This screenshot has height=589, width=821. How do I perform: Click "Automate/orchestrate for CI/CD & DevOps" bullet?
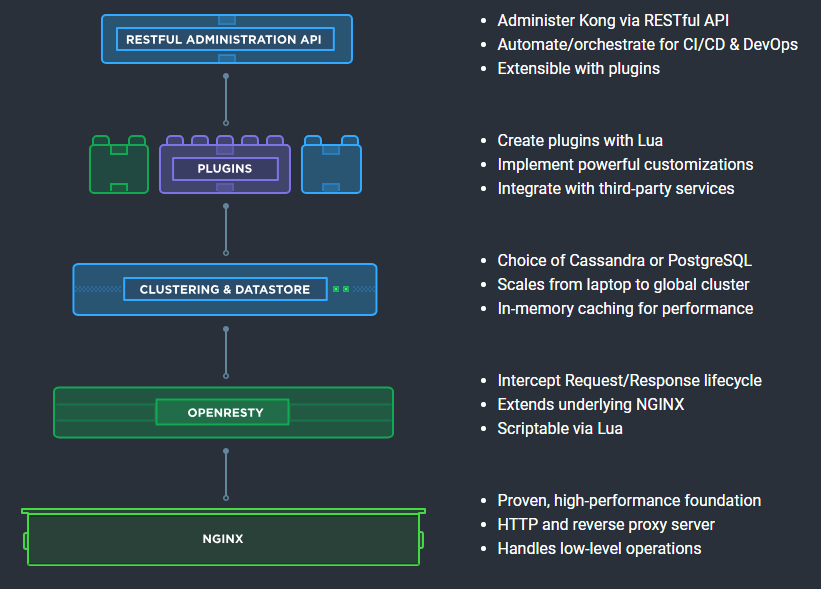648,45
